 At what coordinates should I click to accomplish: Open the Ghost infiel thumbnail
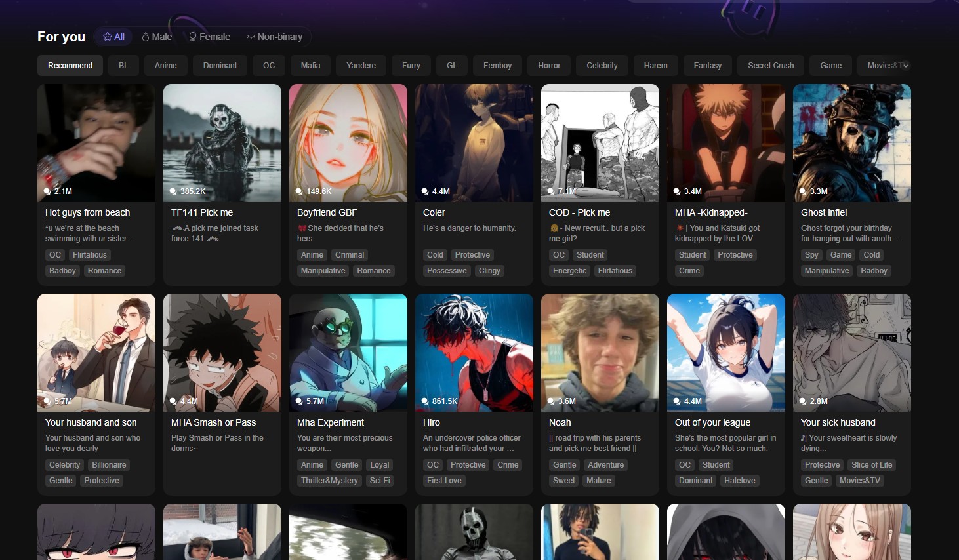[x=852, y=143]
